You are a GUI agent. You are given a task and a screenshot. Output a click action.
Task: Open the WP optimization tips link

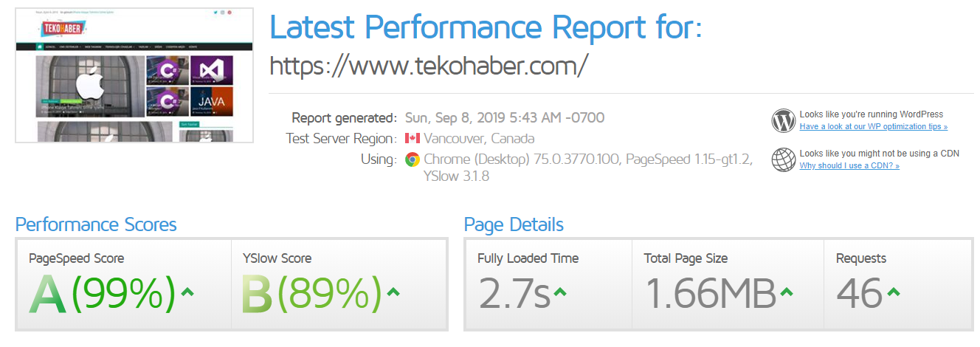coord(873,127)
